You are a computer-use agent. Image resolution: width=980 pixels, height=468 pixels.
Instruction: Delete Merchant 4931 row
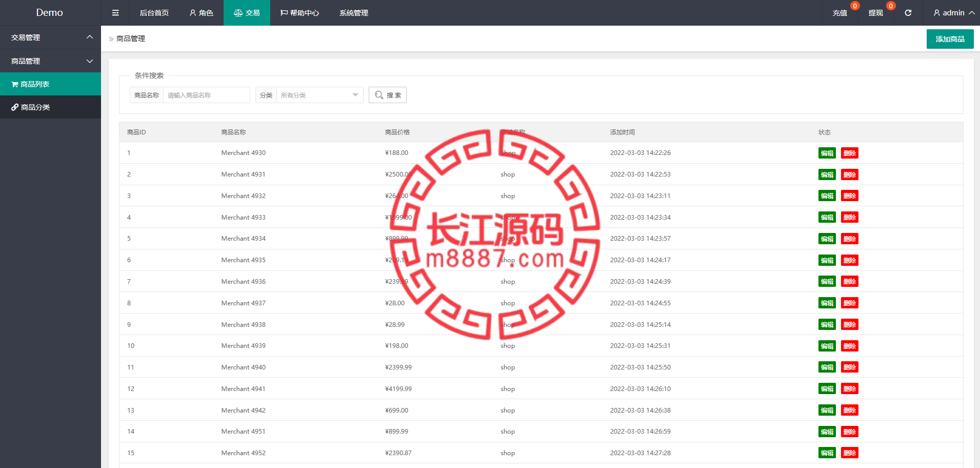click(850, 174)
